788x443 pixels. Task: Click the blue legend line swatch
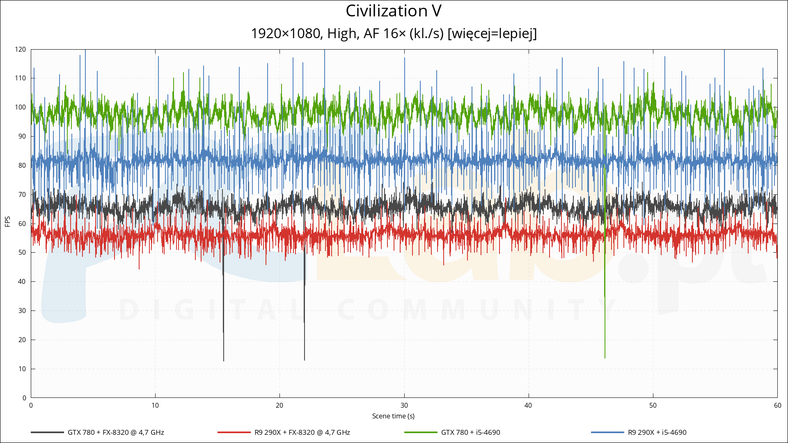tap(607, 432)
